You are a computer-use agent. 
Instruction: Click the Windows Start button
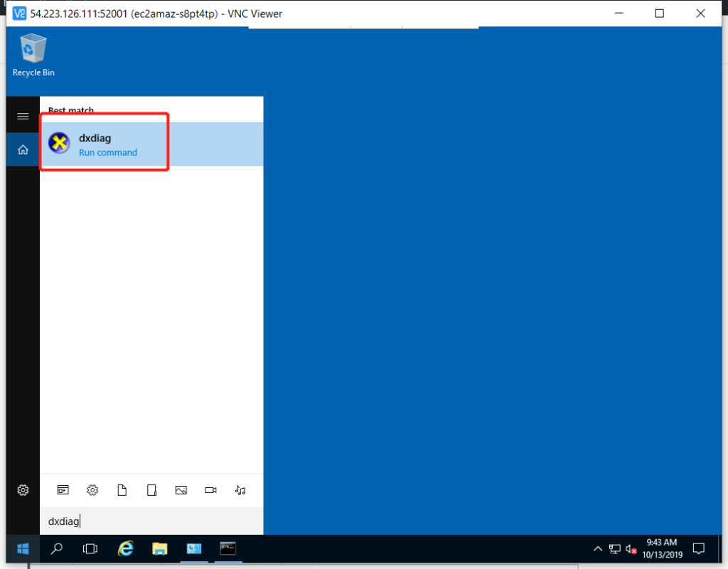(x=23, y=548)
